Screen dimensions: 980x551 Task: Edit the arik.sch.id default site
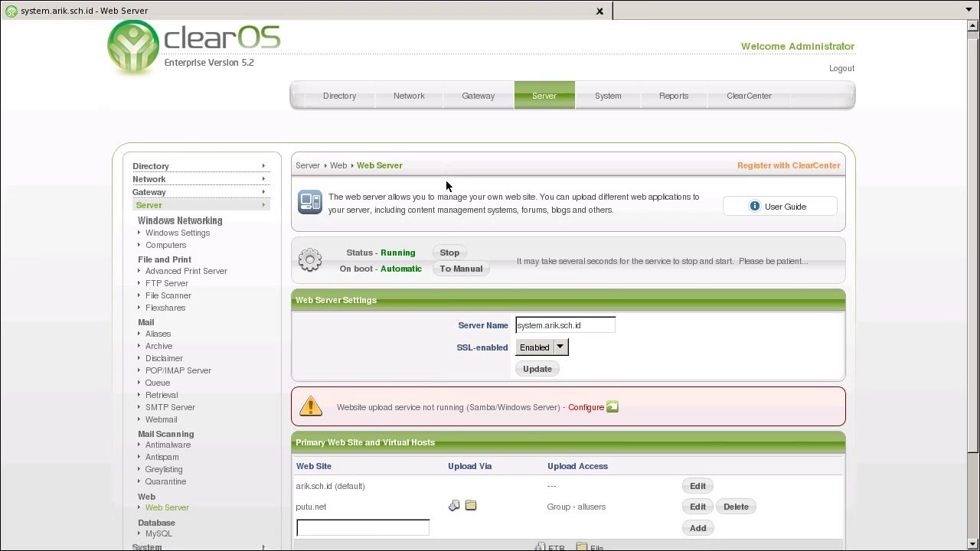click(x=697, y=486)
